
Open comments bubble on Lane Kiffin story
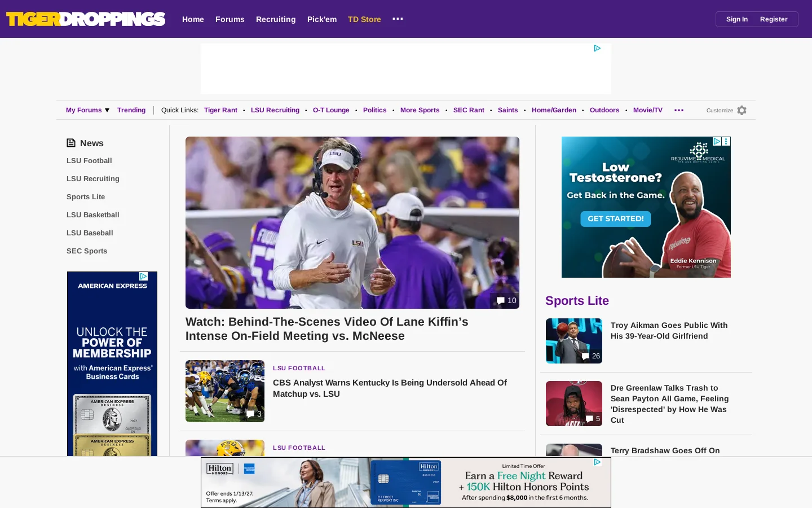[506, 301]
